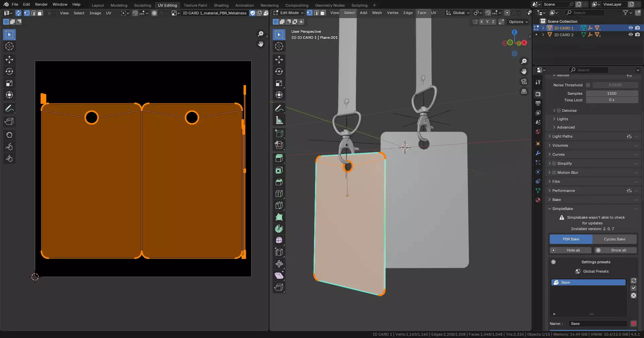Select the Smooth tool
The width and height of the screenshot is (644, 338).
[279, 241]
